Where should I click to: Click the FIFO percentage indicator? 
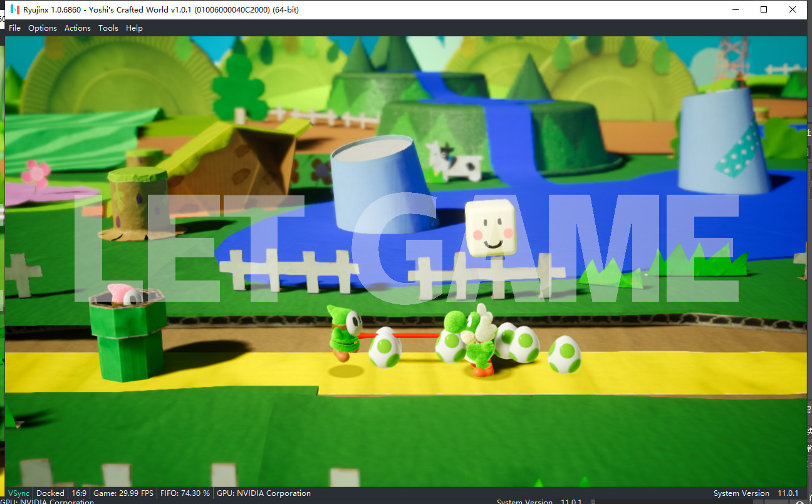(x=185, y=493)
